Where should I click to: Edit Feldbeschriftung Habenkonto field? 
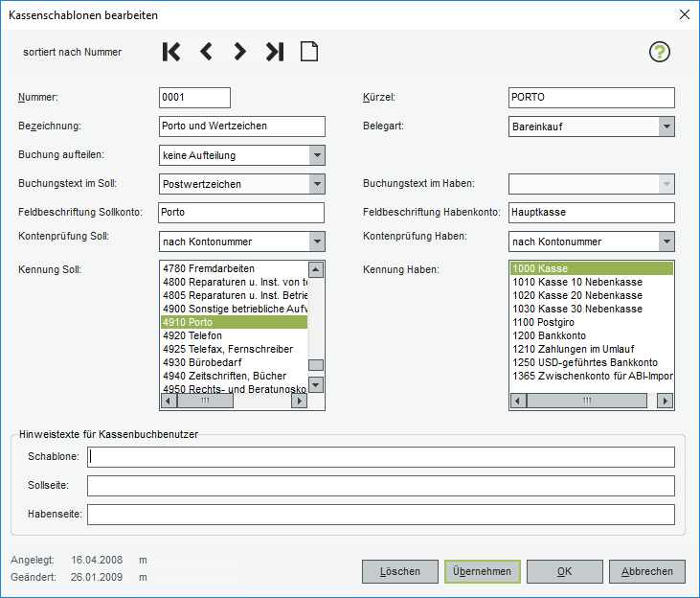pyautogui.click(x=592, y=213)
